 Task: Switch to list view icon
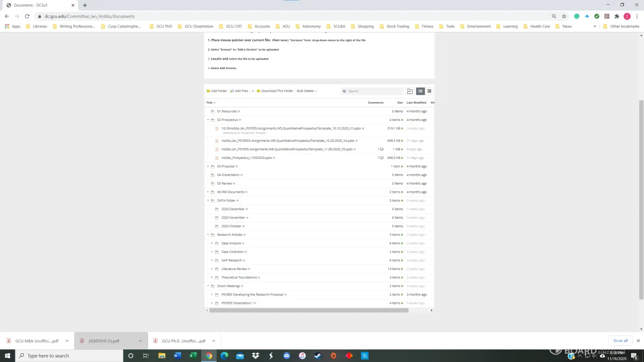(420, 91)
